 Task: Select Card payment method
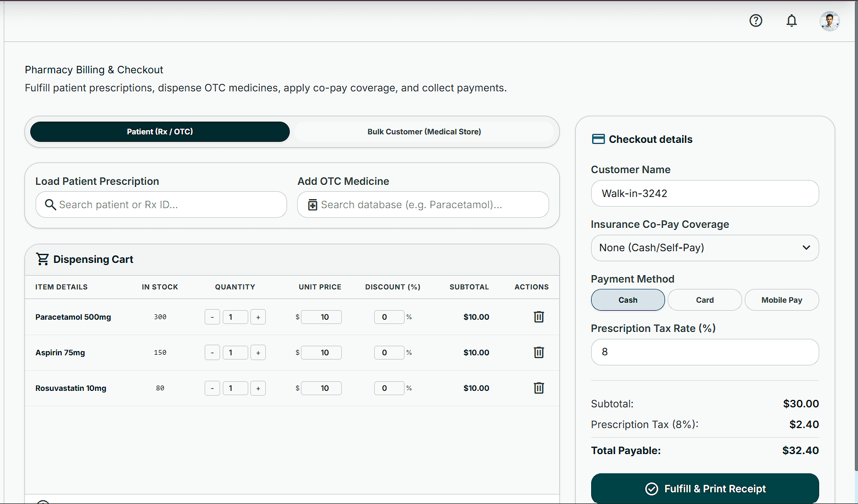pyautogui.click(x=705, y=300)
